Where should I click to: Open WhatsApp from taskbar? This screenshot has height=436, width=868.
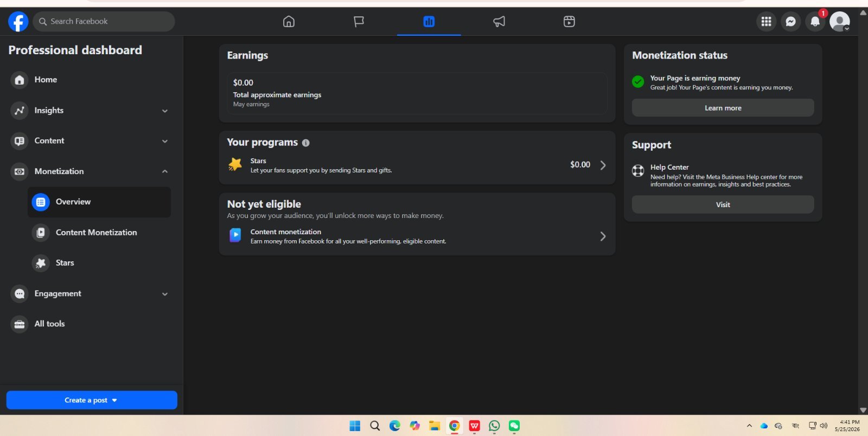point(494,426)
